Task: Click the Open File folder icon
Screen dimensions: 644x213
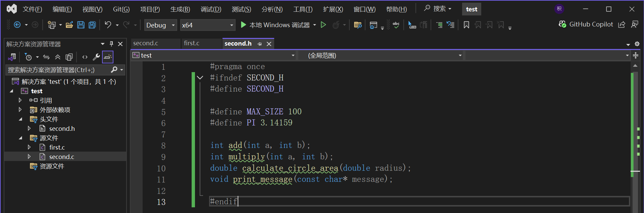Action: [x=69, y=25]
